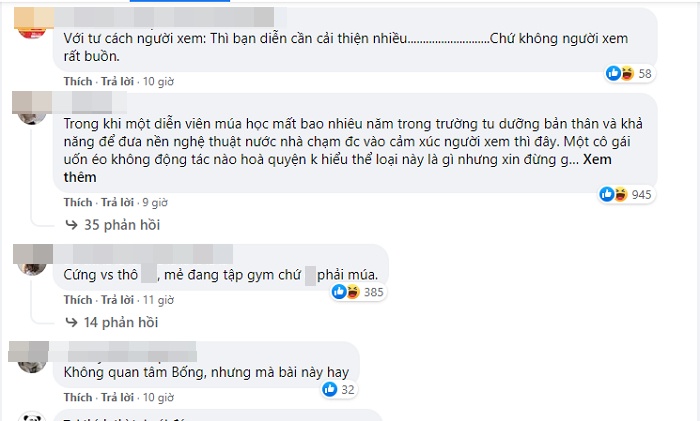
Task: Click reaction emoji icons showing 58 reactions
Action: (x=621, y=74)
